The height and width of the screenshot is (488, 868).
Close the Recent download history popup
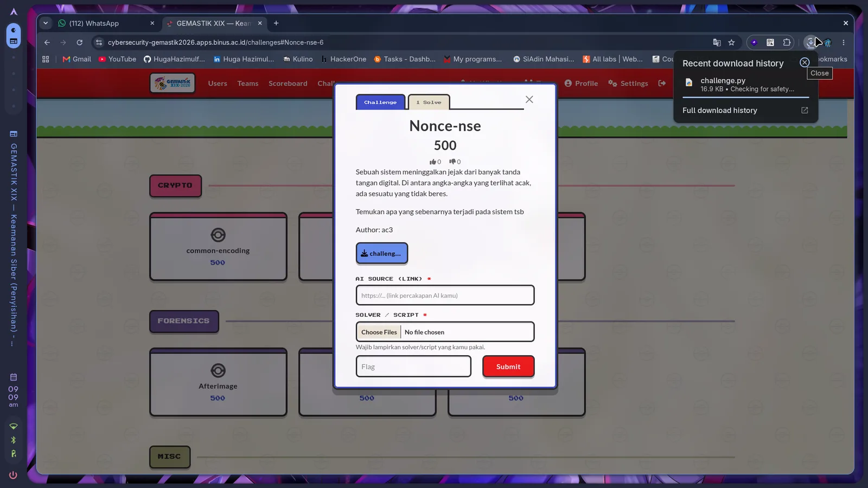coord(805,62)
